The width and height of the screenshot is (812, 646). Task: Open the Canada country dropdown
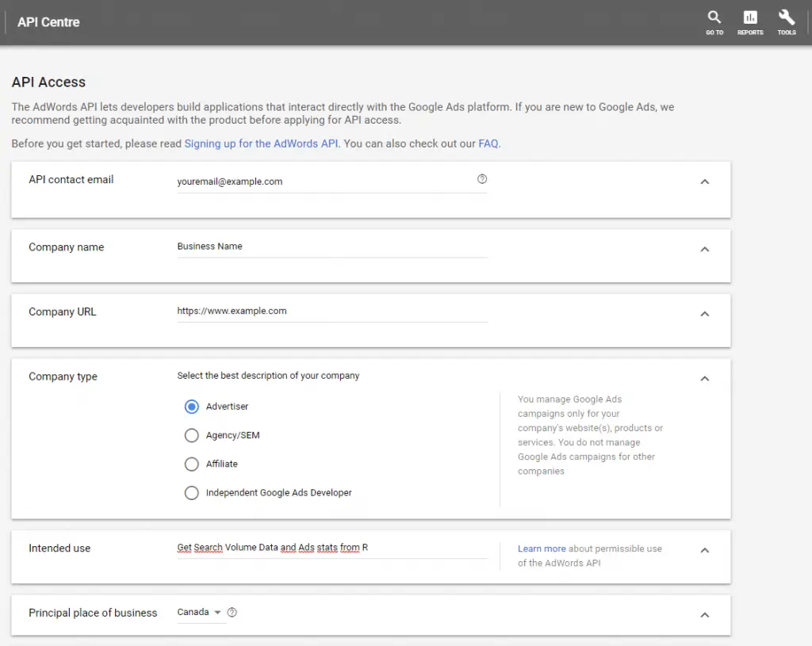[x=199, y=613]
